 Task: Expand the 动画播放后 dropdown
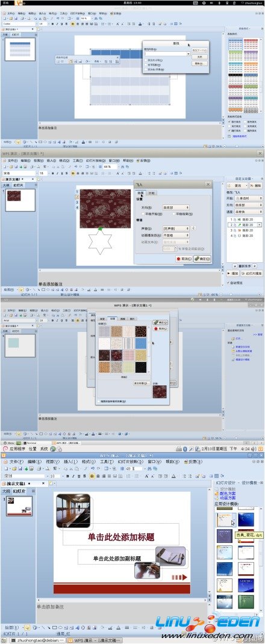point(176,235)
